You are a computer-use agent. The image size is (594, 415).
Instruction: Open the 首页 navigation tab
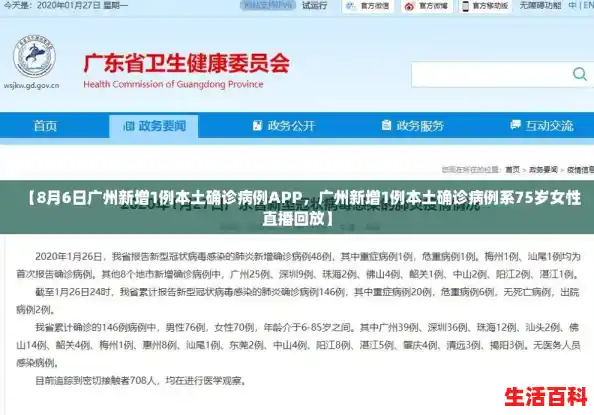(45, 125)
